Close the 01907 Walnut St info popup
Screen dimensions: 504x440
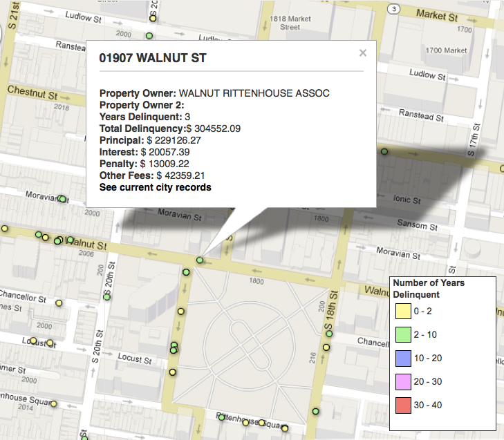tap(363, 53)
